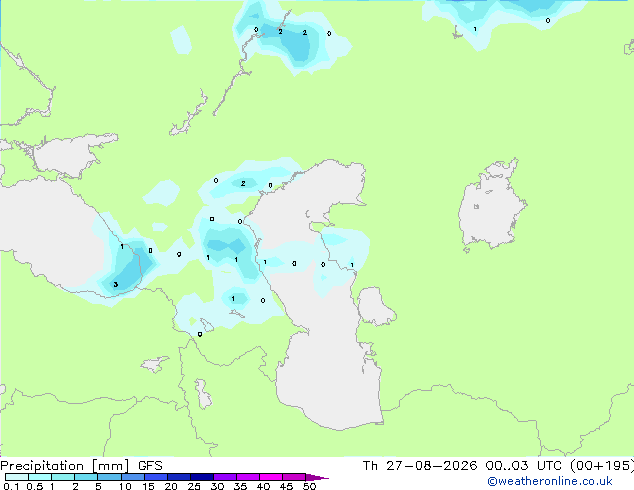
Task: Click the '25' legend scale label
Action: (194, 486)
